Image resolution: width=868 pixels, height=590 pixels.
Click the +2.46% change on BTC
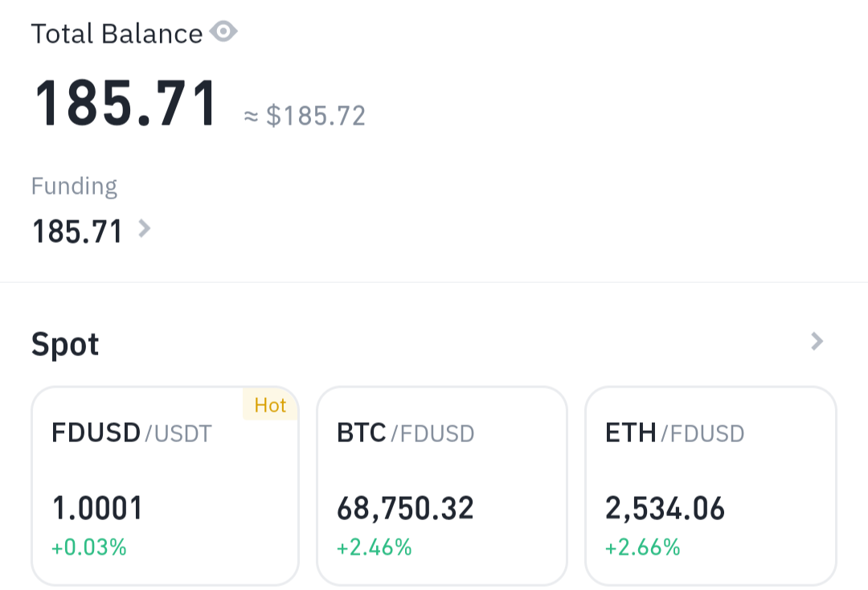click(373, 547)
